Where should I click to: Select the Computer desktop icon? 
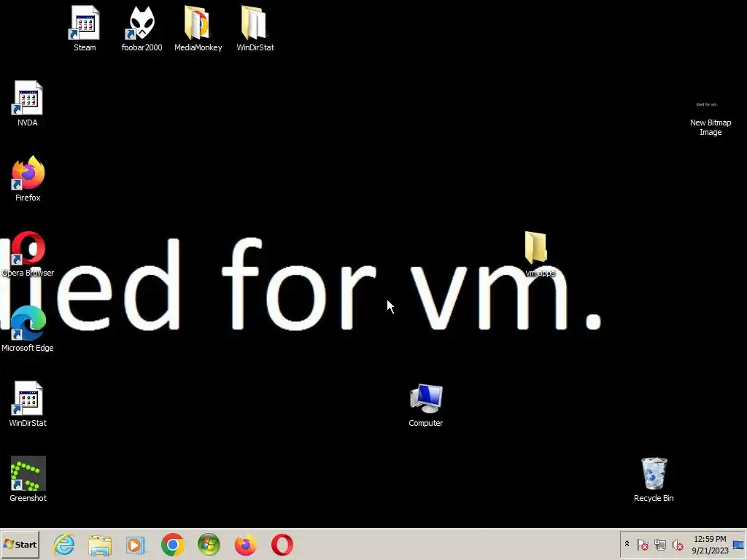pyautogui.click(x=425, y=405)
